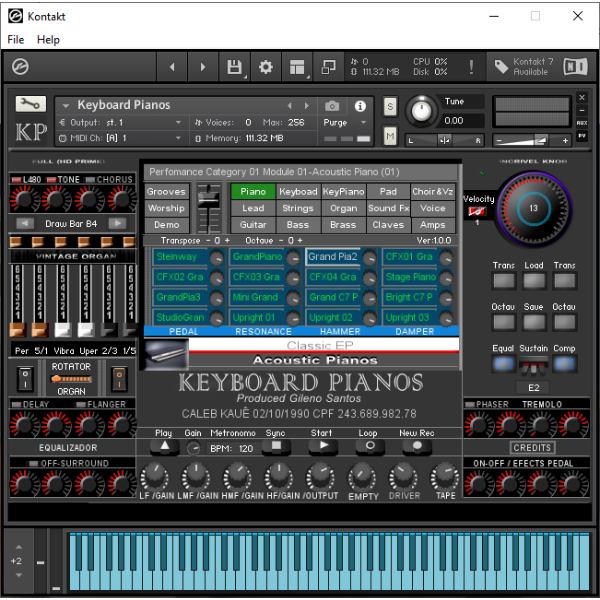Image resolution: width=600 pixels, height=600 pixels.
Task: Open the wrench instrument edit icon
Action: (31, 104)
